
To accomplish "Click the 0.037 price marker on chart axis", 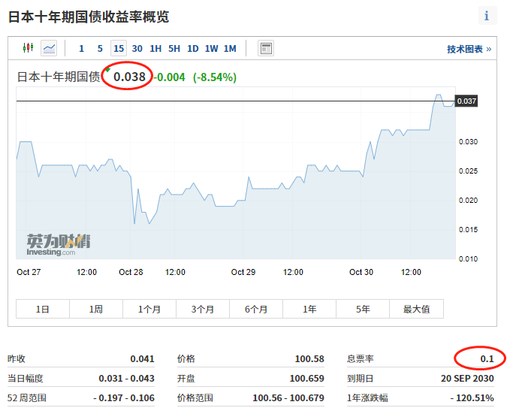I will (466, 101).
